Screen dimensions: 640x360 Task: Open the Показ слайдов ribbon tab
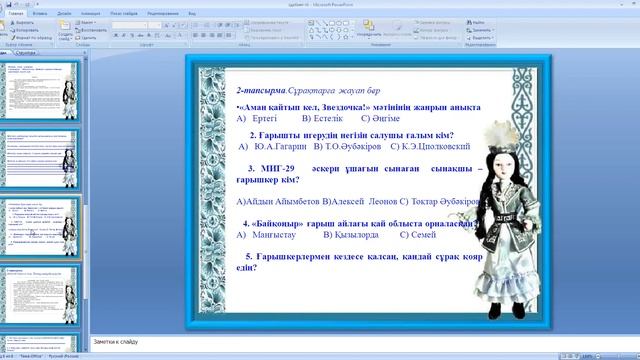pyautogui.click(x=124, y=13)
